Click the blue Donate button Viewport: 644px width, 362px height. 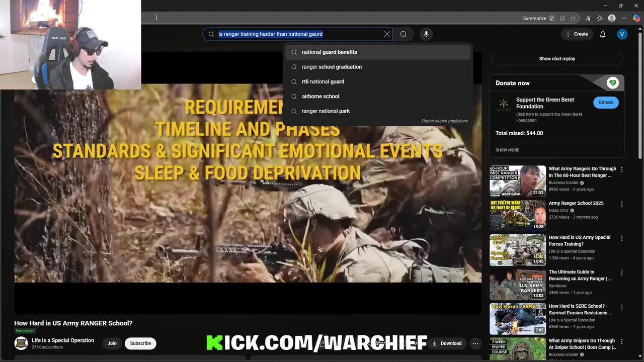point(606,103)
